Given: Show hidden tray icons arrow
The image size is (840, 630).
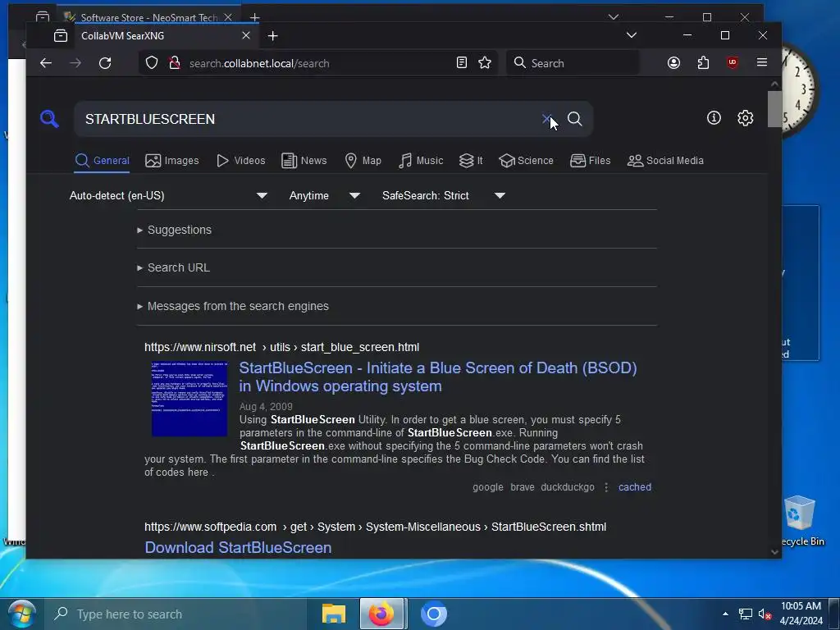Looking at the screenshot, I should pyautogui.click(x=725, y=614).
